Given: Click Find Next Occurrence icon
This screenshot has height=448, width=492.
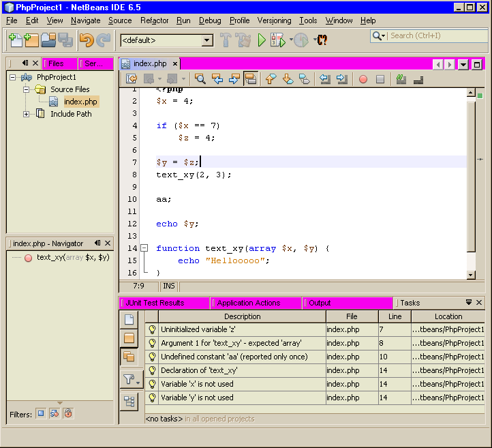Looking at the screenshot, I should [x=234, y=79].
